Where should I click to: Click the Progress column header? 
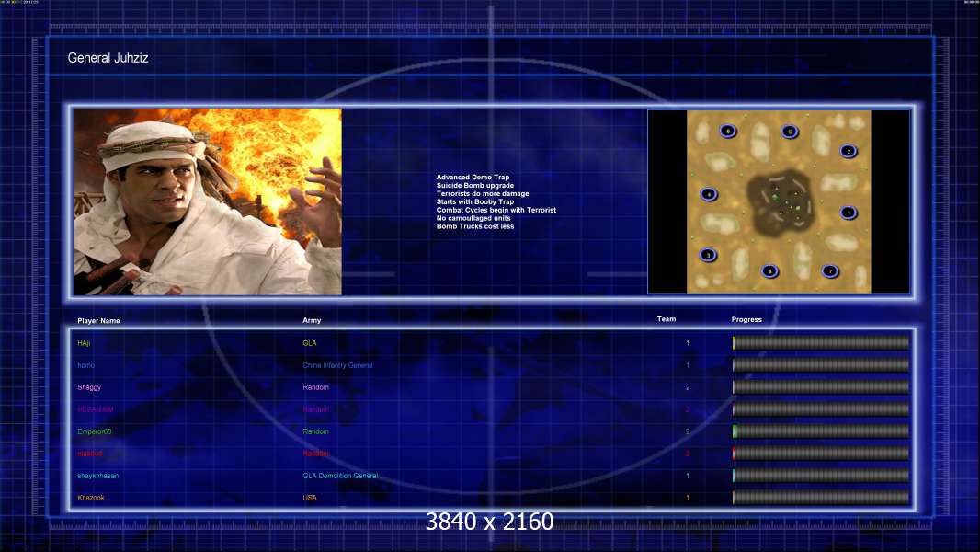[x=746, y=319]
